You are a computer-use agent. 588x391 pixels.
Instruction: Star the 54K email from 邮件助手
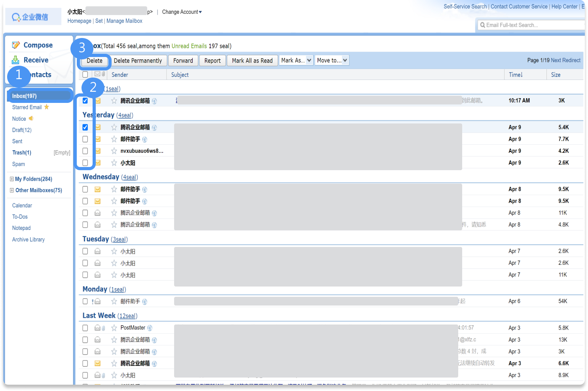click(x=114, y=301)
